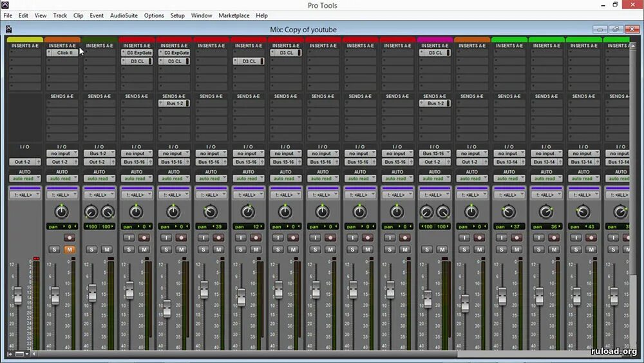
Task: Open the File menu
Action: (x=8, y=15)
